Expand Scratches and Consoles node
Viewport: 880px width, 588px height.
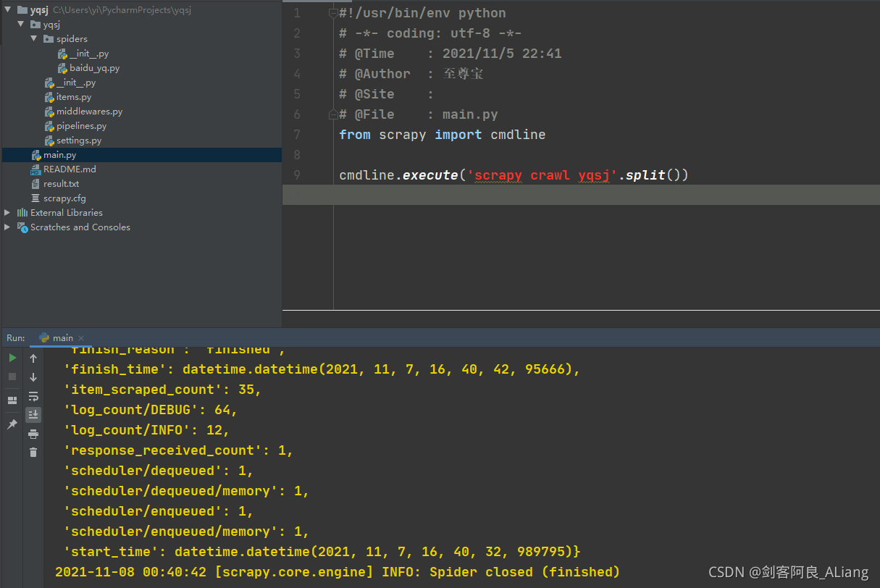coord(8,227)
